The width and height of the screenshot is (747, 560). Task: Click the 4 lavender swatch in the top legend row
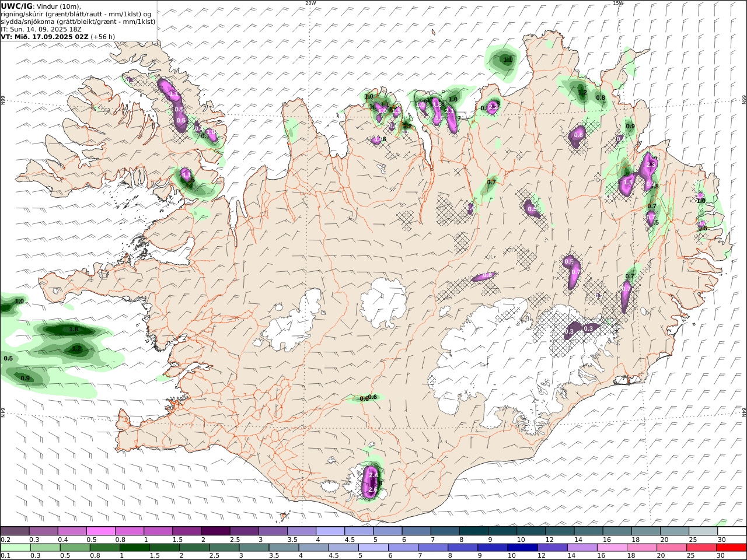[330, 531]
